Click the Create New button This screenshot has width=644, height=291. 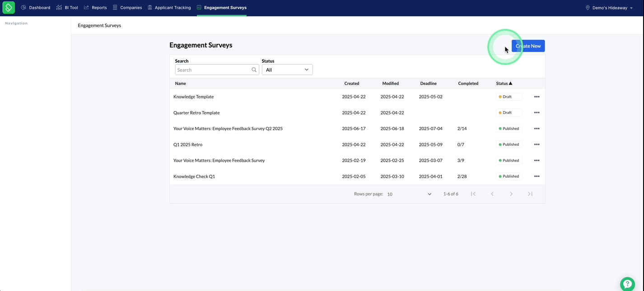(x=528, y=46)
